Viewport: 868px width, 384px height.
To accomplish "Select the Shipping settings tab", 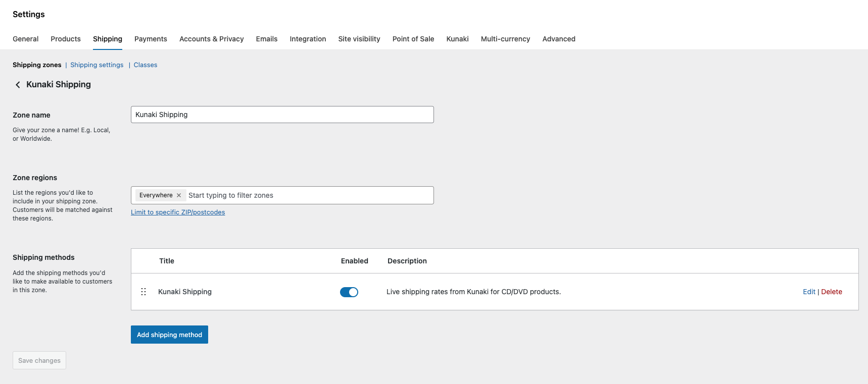I will [108, 39].
